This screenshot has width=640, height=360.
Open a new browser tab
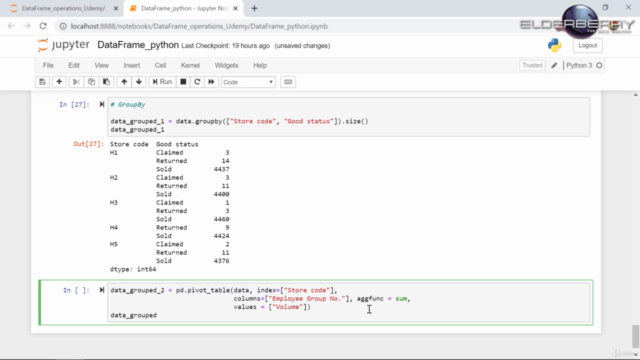click(254, 8)
